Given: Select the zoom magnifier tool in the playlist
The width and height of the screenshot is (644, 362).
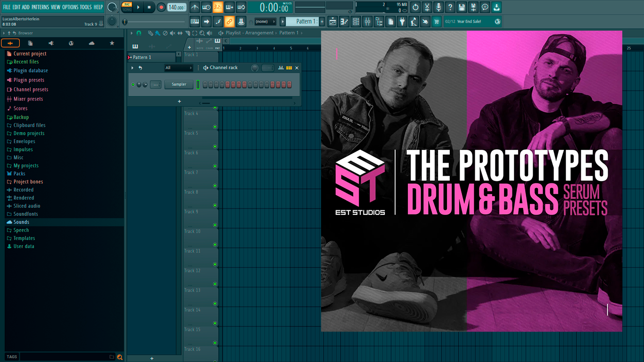Looking at the screenshot, I should 202,33.
